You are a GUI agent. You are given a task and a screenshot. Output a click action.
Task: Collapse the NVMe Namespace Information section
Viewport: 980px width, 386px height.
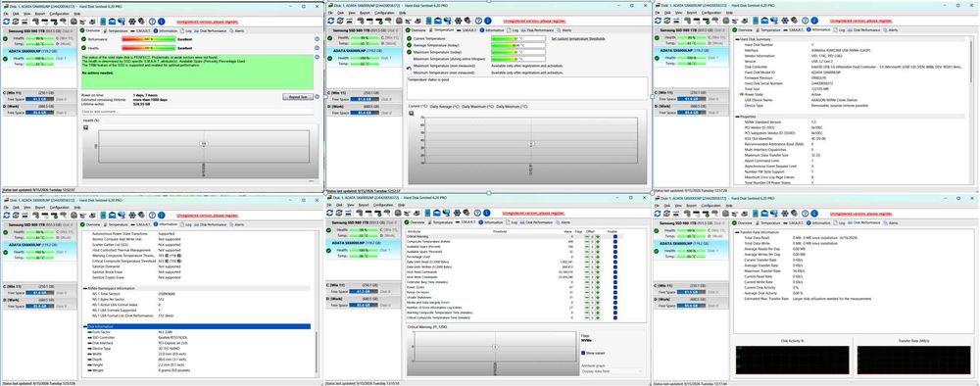tap(84, 288)
